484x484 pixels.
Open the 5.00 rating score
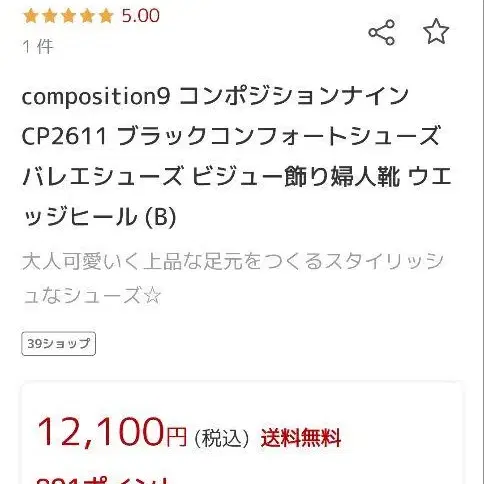coord(140,16)
